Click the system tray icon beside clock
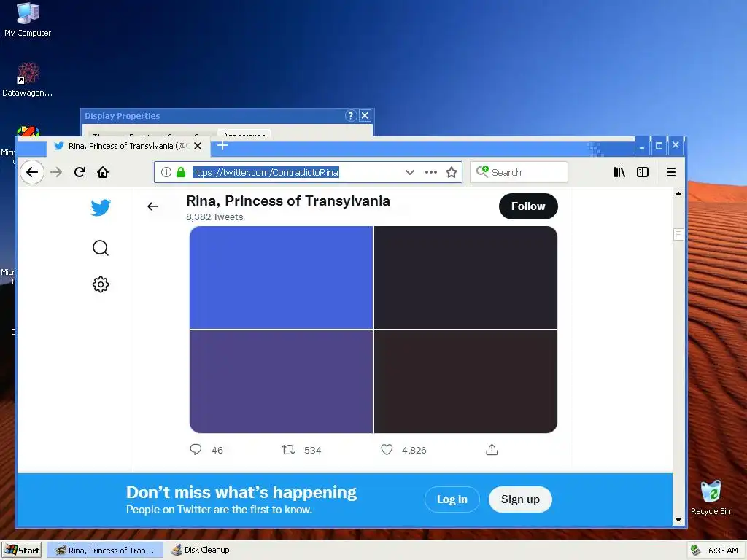 (x=695, y=550)
